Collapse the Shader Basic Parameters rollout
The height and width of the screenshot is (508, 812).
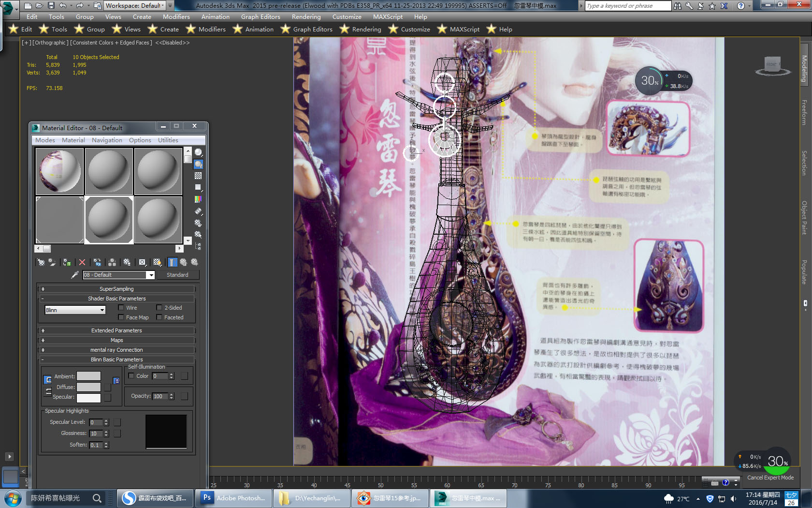tap(116, 299)
